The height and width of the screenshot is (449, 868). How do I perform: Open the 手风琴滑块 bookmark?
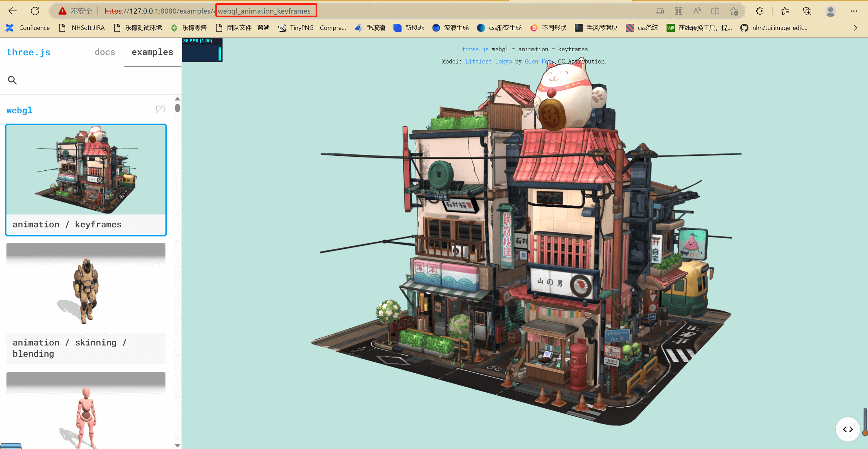[596, 28]
